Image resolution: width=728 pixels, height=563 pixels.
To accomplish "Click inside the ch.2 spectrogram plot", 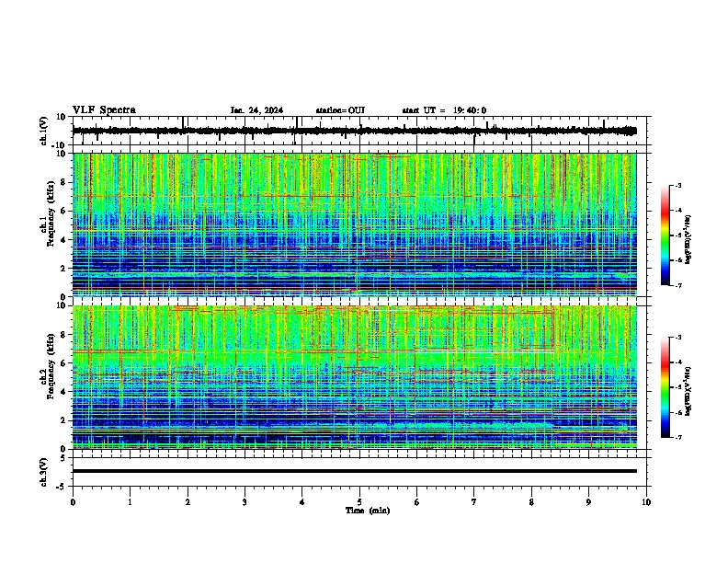I will [354, 377].
